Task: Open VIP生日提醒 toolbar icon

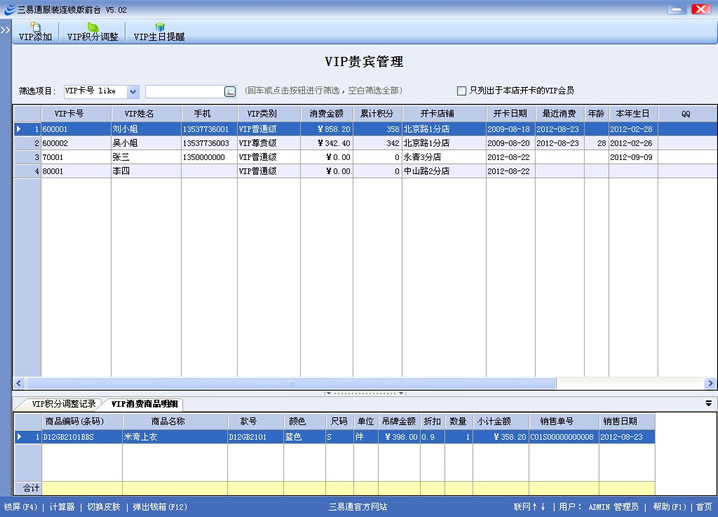Action: click(x=159, y=32)
